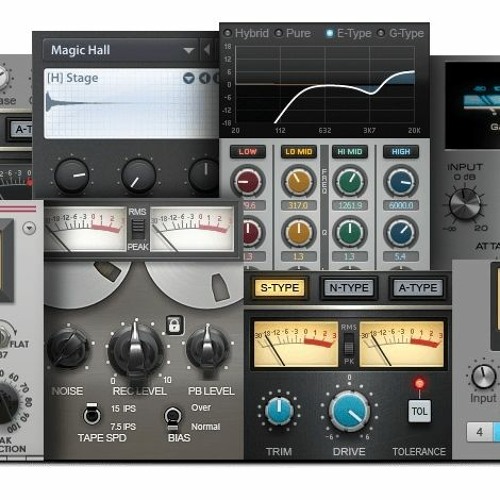Click the left VU meter on the tape plugin
Screen dimensions: 500x500
[85, 229]
